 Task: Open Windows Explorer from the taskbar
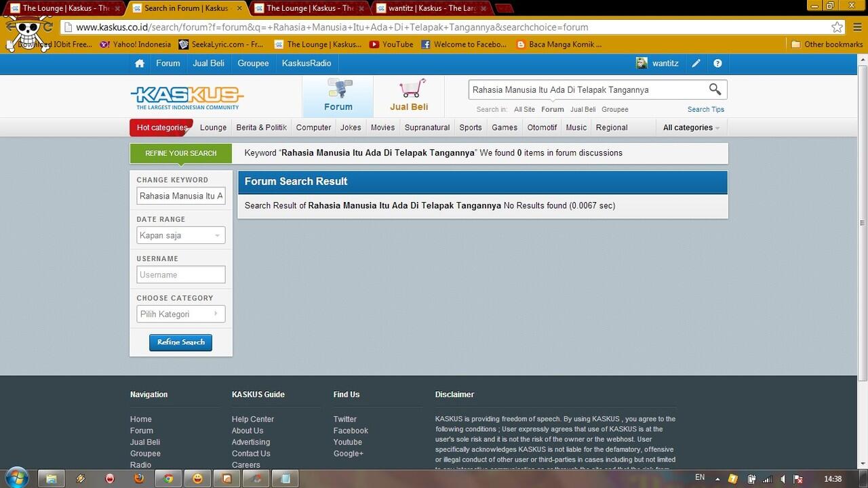coord(51,479)
